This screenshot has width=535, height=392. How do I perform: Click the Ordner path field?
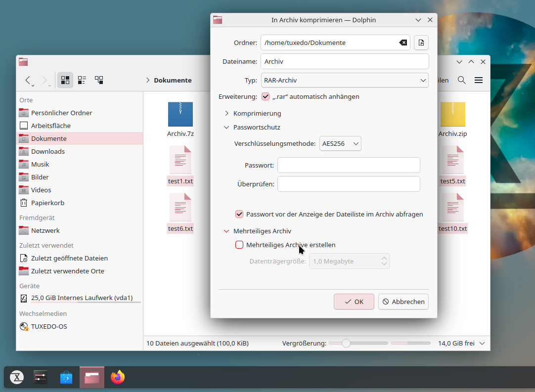pos(335,43)
